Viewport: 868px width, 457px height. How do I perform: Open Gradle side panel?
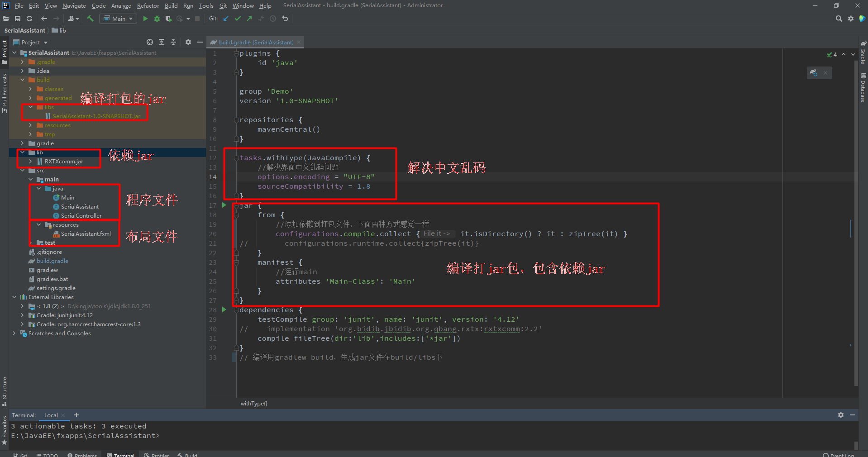[863, 52]
